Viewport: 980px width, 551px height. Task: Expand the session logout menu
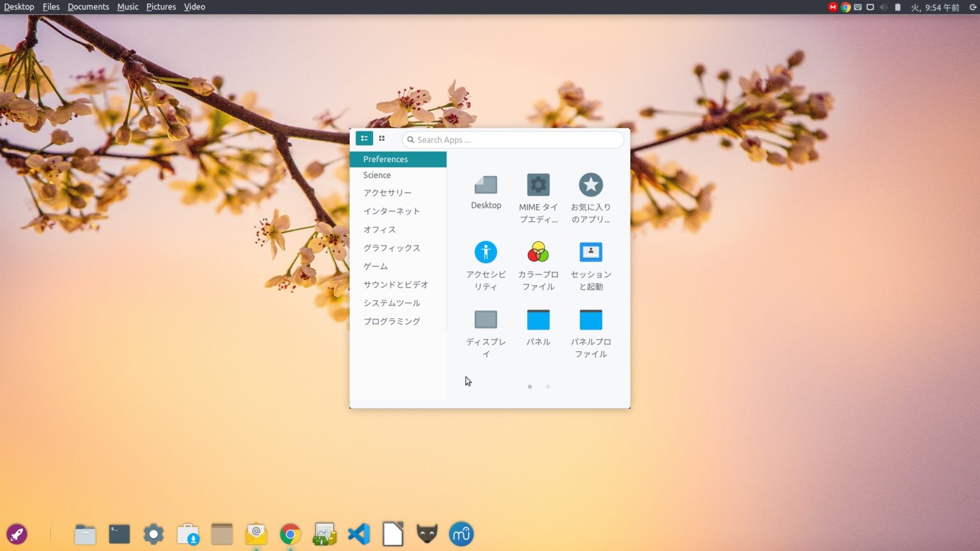tap(974, 7)
